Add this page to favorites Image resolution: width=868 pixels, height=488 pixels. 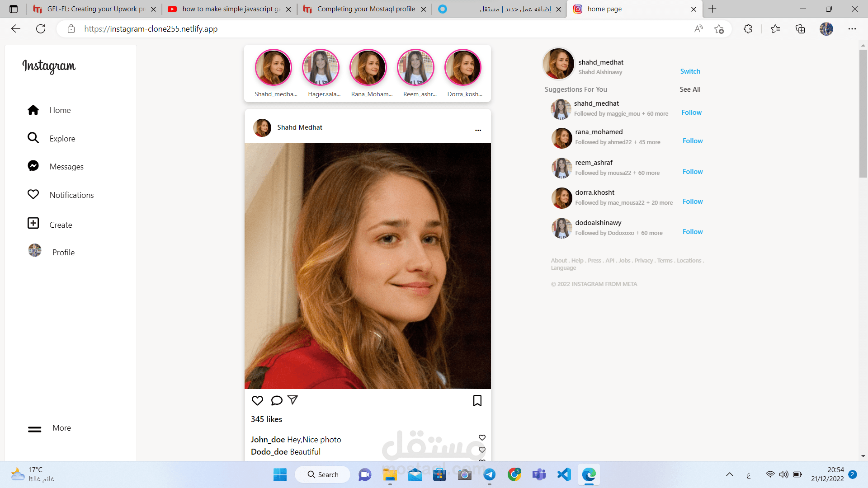719,29
